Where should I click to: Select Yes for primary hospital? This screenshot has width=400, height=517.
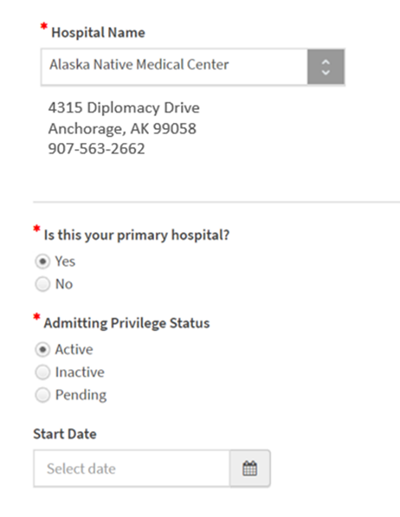click(43, 261)
